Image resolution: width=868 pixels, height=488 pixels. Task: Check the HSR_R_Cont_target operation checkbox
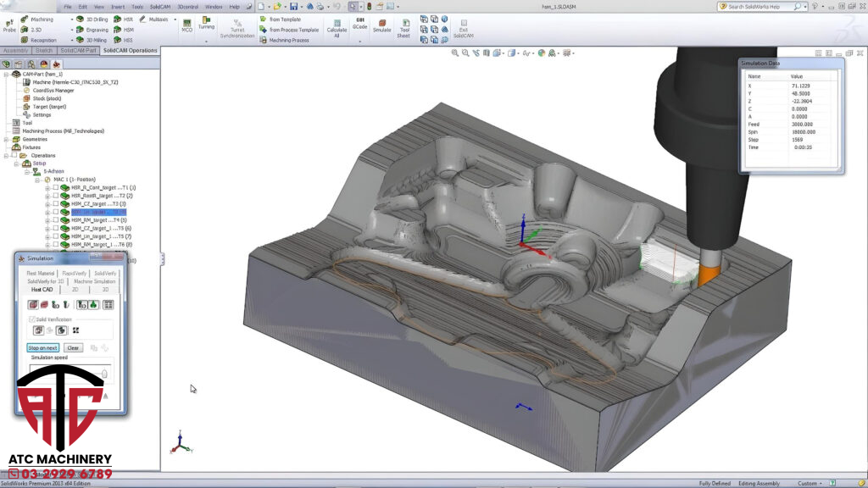coord(56,187)
